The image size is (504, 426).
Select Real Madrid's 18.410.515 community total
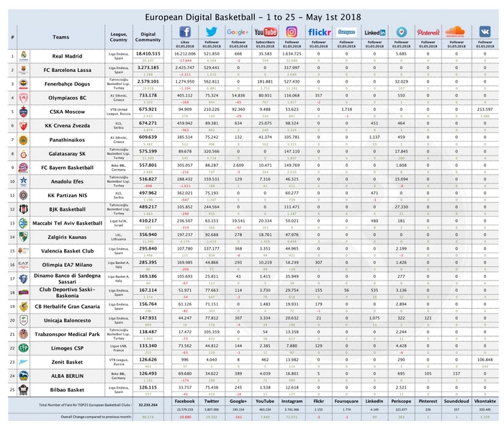[x=148, y=54]
